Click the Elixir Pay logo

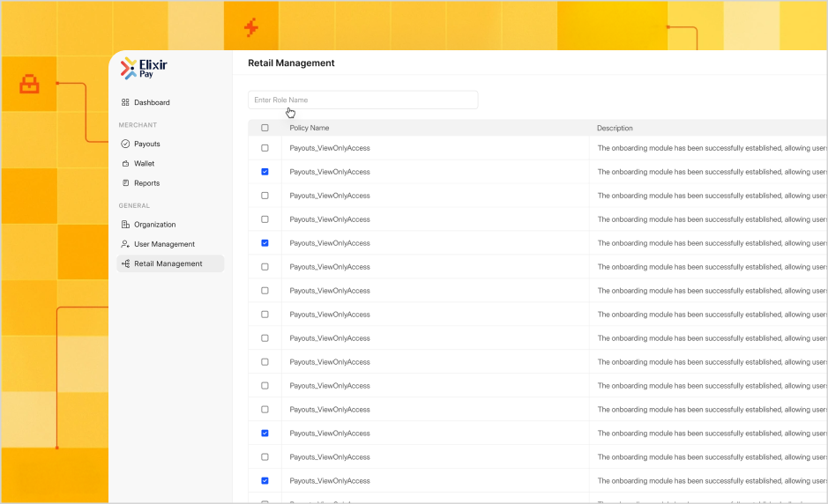point(143,69)
